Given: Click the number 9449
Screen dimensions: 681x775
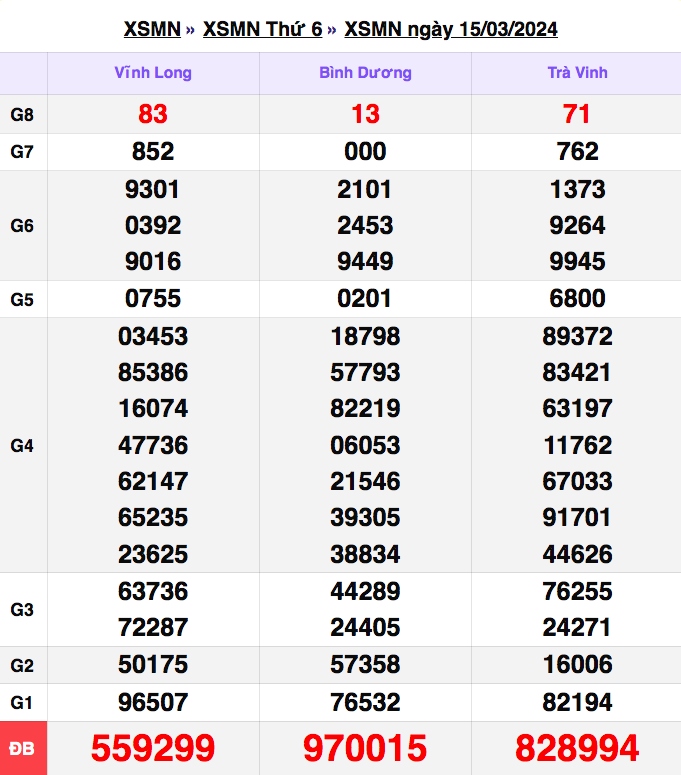Looking at the screenshot, I should (365, 261).
